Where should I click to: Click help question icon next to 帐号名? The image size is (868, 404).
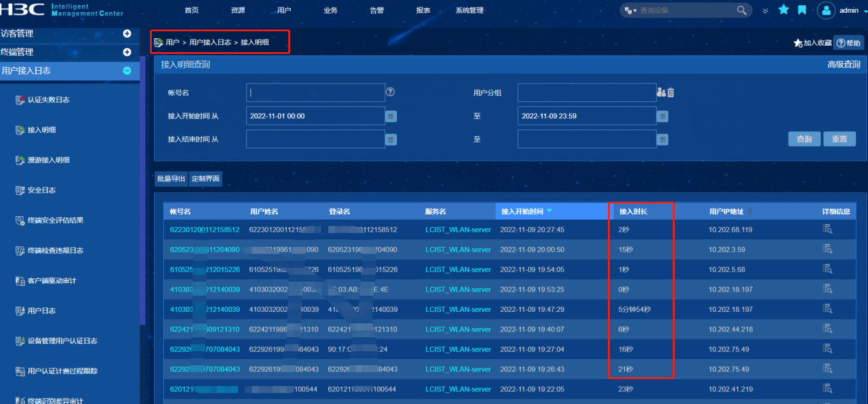point(390,92)
